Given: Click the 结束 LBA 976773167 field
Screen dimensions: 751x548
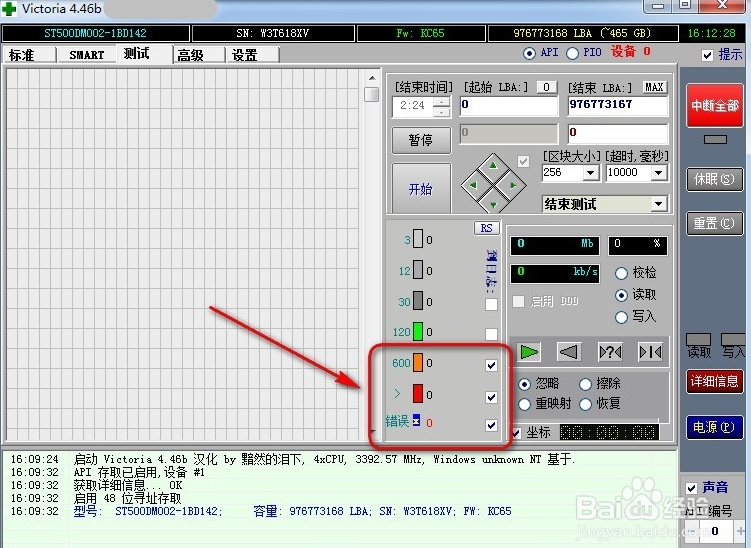Looking at the screenshot, I should [x=617, y=105].
